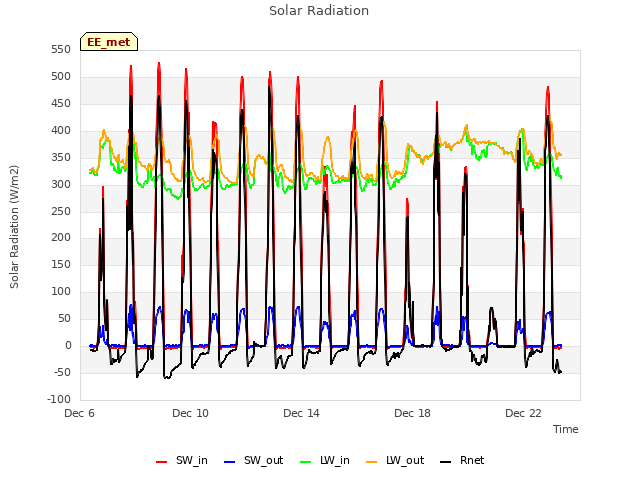Click the Dec 22 x-axis label

tap(524, 413)
